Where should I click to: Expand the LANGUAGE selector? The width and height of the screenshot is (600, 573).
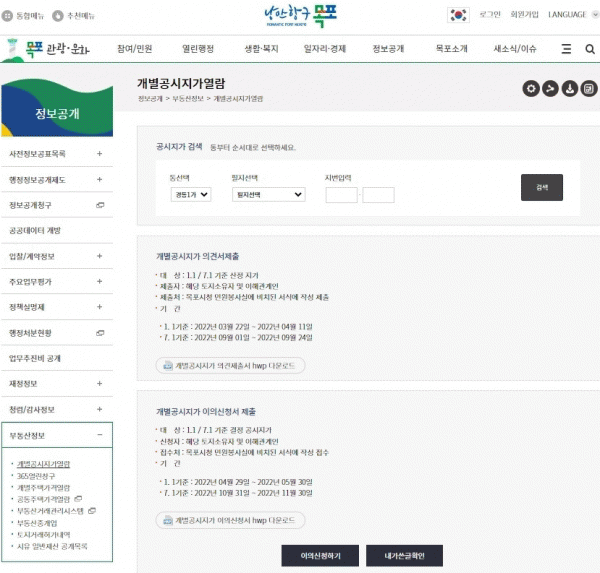coord(571,15)
